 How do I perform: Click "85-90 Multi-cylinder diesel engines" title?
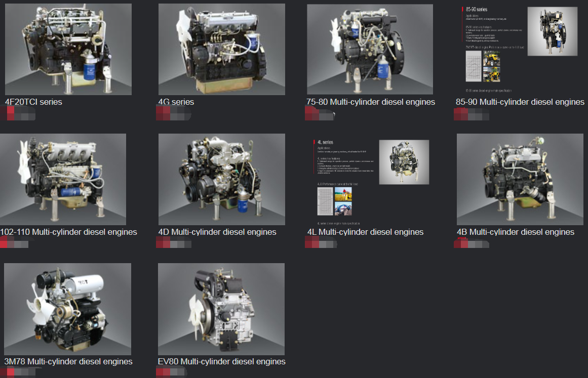[x=520, y=102]
